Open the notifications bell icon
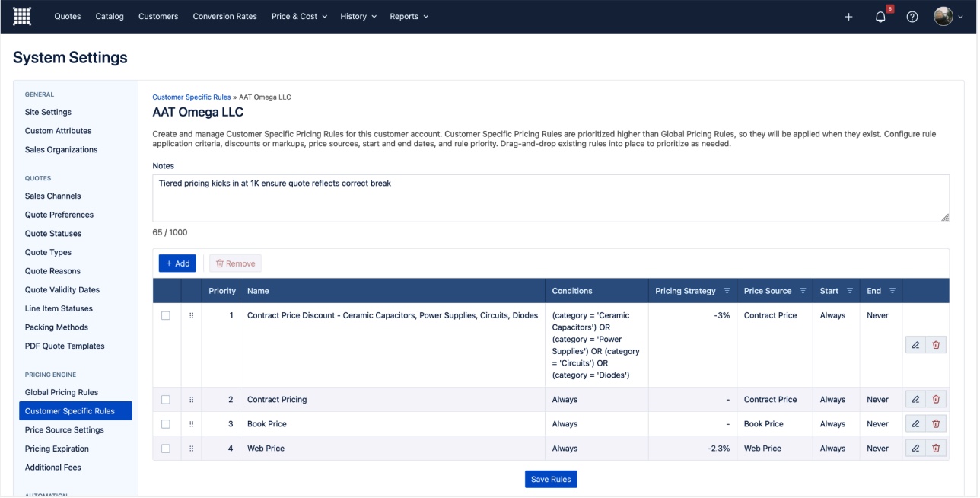 [881, 17]
